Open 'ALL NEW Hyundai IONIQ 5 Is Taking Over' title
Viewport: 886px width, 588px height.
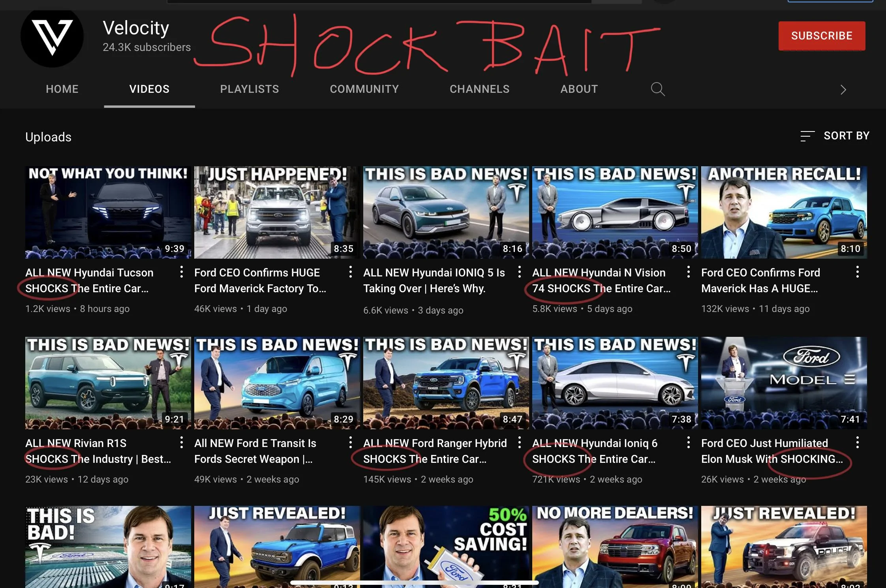pyautogui.click(x=434, y=280)
